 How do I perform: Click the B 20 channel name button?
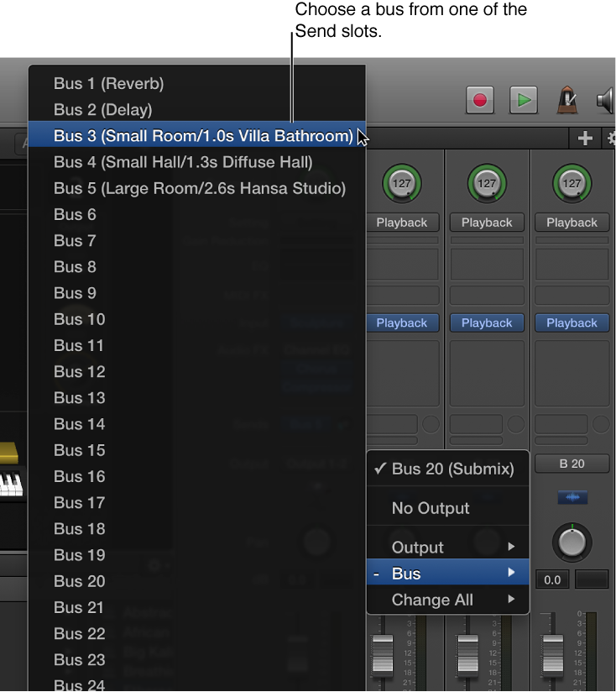coord(572,464)
